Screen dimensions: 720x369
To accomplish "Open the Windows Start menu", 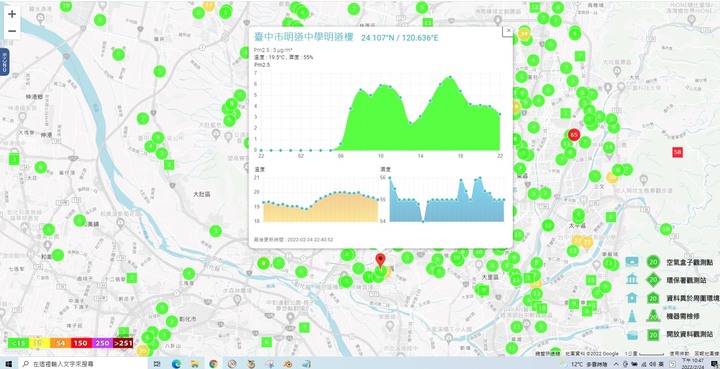I will click(10, 363).
